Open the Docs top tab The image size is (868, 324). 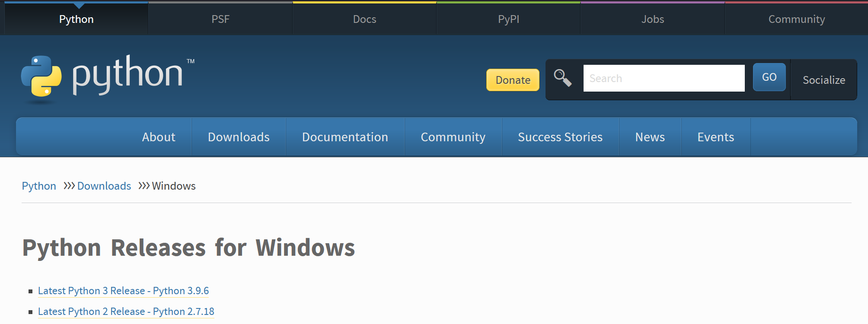tap(364, 19)
